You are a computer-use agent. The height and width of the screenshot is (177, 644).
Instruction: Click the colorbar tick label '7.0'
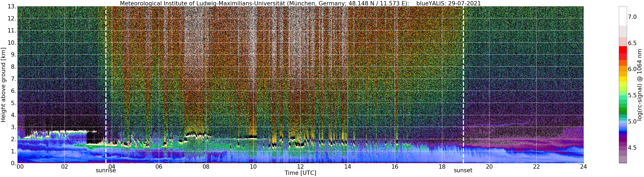[x=632, y=17]
